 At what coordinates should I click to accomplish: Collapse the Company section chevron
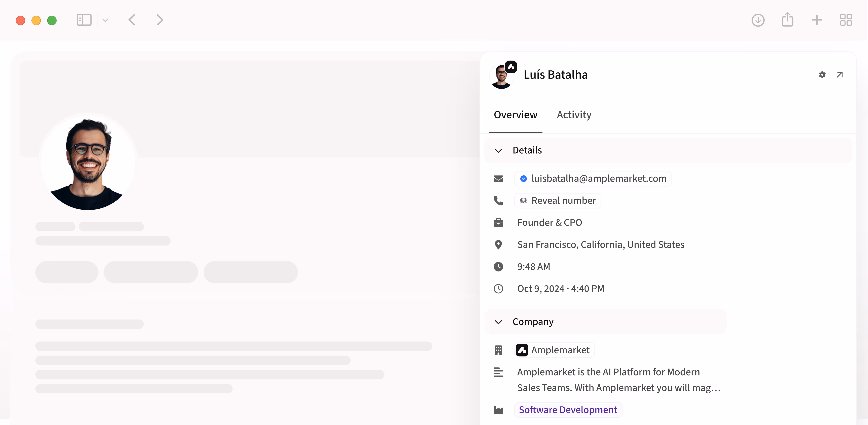point(498,322)
